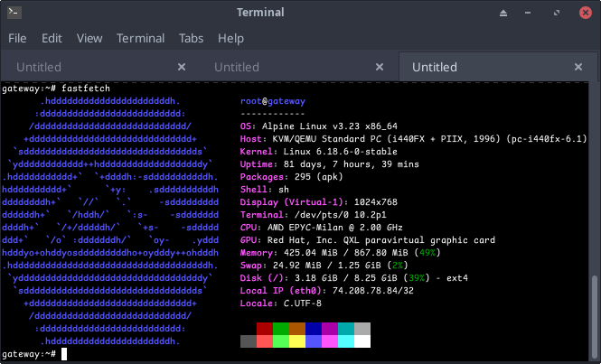Click the keep-above eject-shaped title bar icon
601x364 pixels.
[503, 13]
